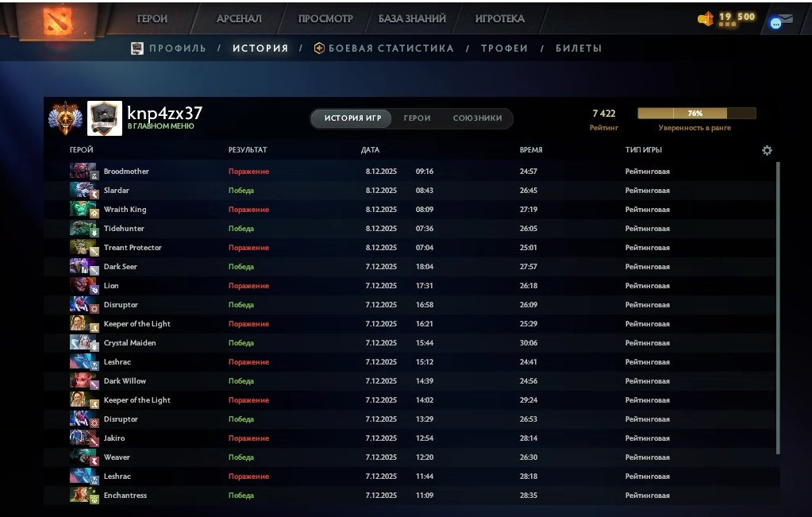Click the Broodmother hero portrait
This screenshot has height=517, width=812.
click(83, 172)
